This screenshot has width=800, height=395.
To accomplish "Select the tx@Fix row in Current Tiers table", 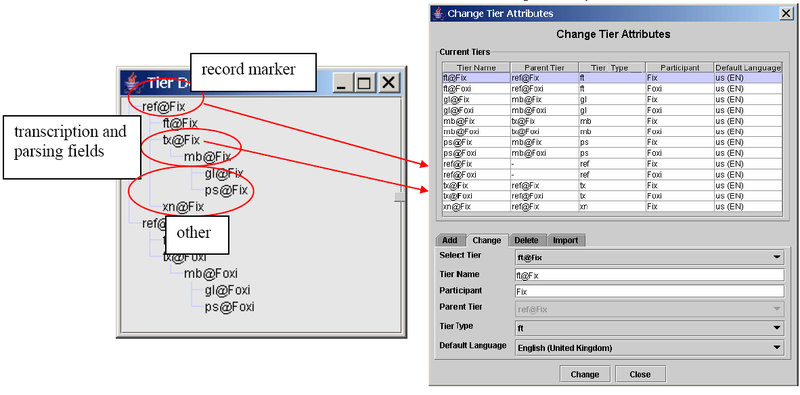I will point(612,185).
